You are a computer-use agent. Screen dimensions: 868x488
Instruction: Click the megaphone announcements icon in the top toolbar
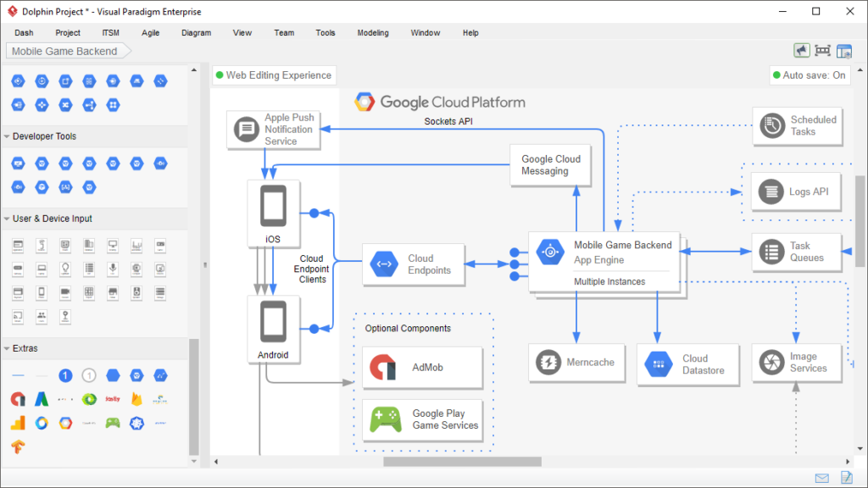801,51
